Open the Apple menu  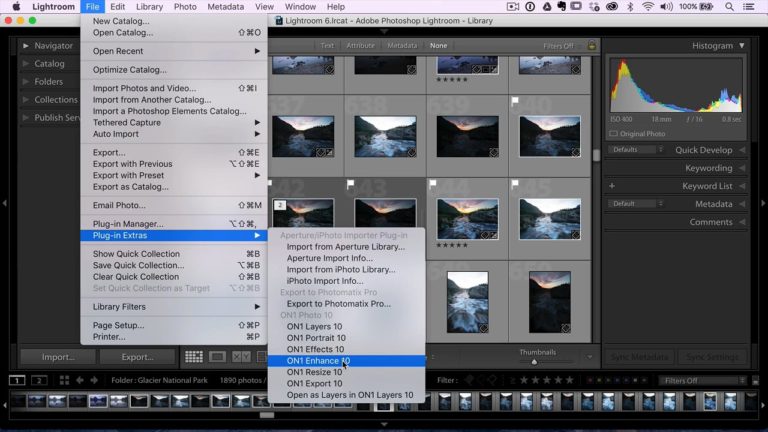[x=16, y=7]
